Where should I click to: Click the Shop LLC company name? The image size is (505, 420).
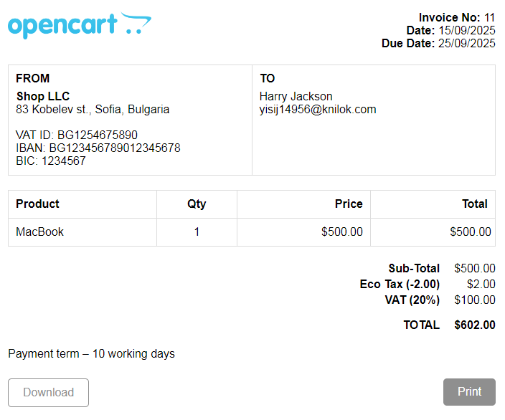[x=43, y=96]
